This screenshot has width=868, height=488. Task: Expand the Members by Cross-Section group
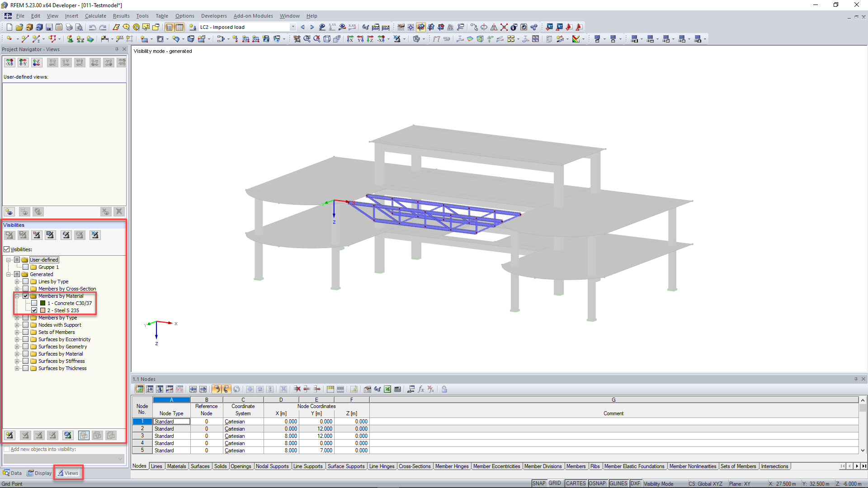point(17,288)
